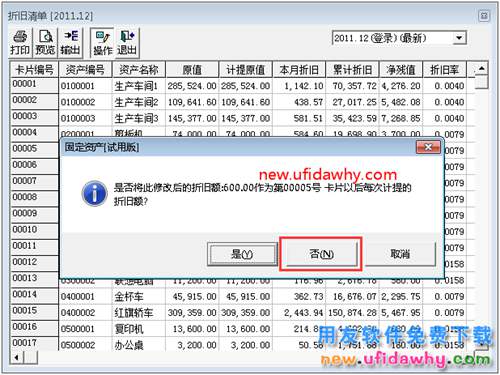Click asset name 金杯车 cell
The image size is (500, 375).
click(139, 296)
